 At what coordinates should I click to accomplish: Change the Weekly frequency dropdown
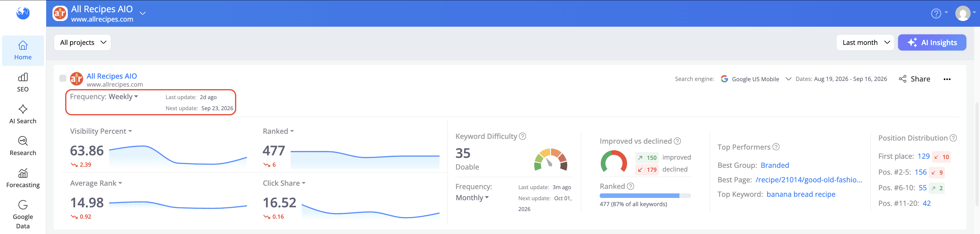point(123,97)
